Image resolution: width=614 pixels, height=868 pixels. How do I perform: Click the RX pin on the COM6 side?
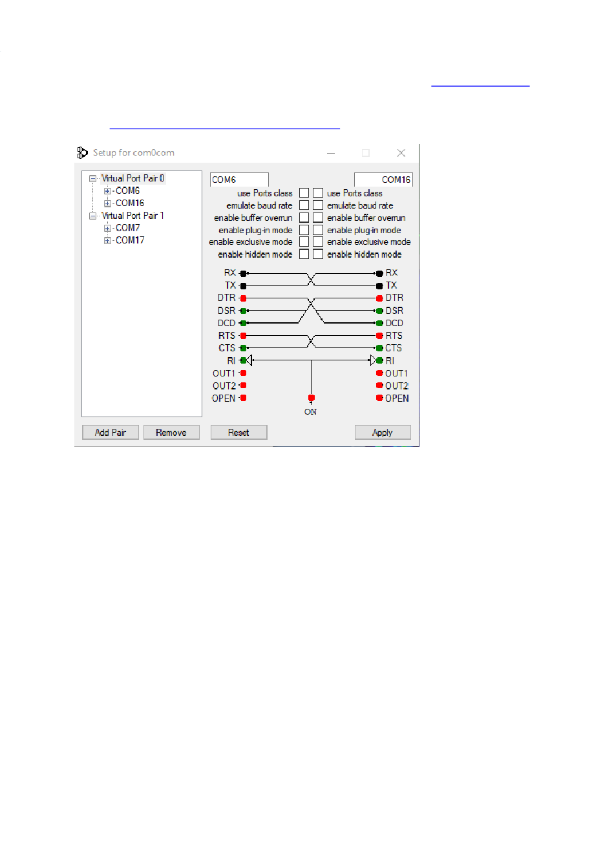point(243,273)
